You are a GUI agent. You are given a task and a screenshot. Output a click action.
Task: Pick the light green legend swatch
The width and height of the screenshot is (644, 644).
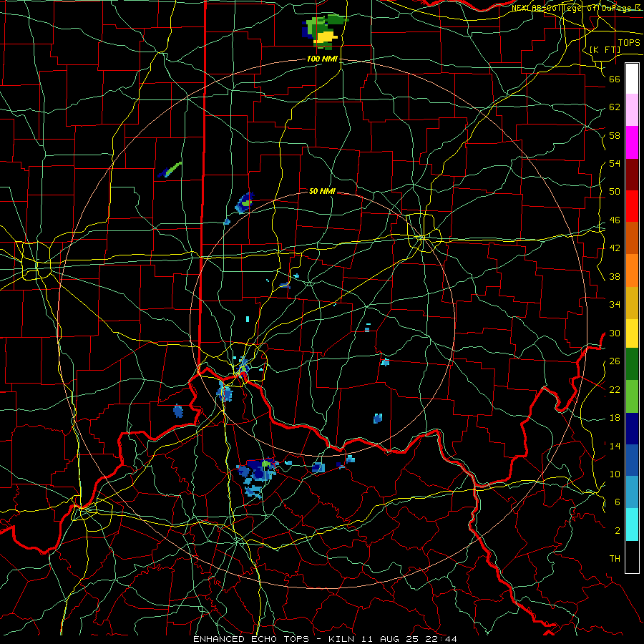click(632, 396)
